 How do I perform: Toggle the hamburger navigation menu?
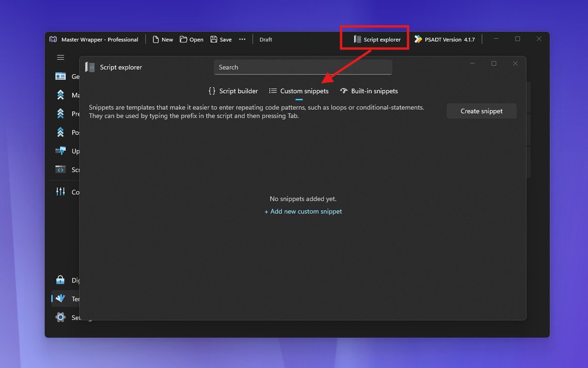tap(60, 57)
